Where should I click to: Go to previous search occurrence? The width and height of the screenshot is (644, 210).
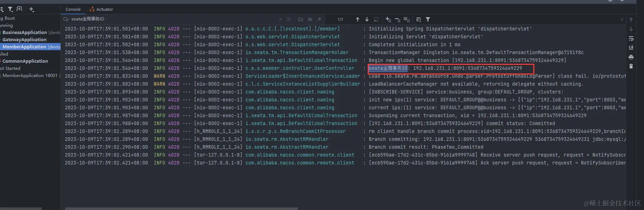point(358,19)
